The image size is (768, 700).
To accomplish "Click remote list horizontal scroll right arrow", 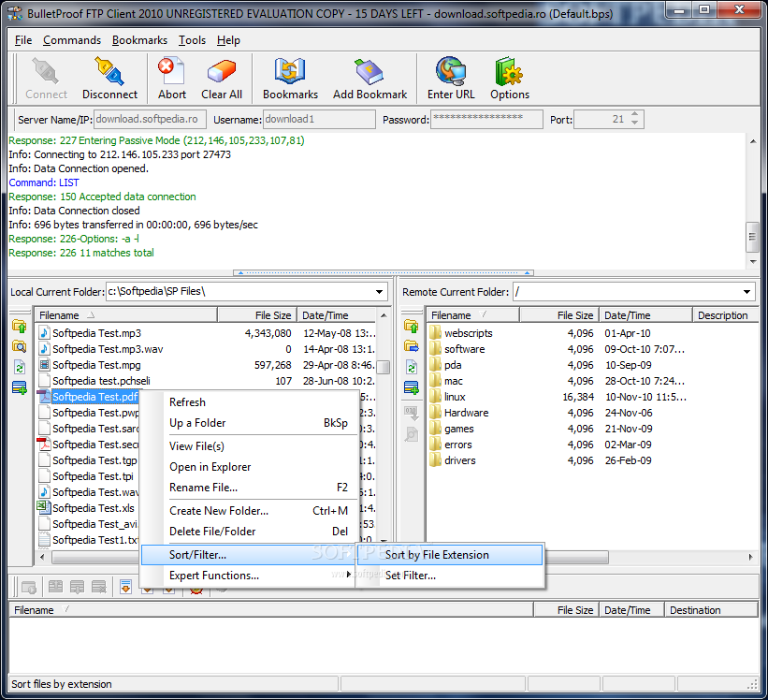I will click(751, 557).
